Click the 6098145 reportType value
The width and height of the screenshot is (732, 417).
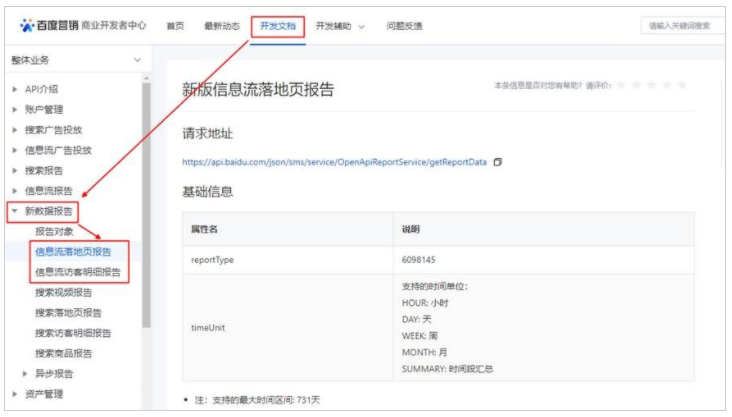[x=418, y=260]
